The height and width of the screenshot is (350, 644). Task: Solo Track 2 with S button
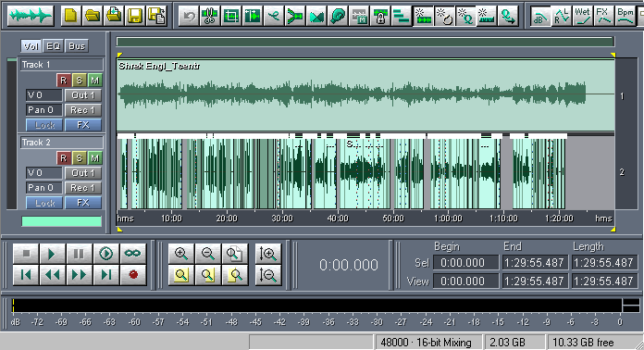click(x=80, y=158)
